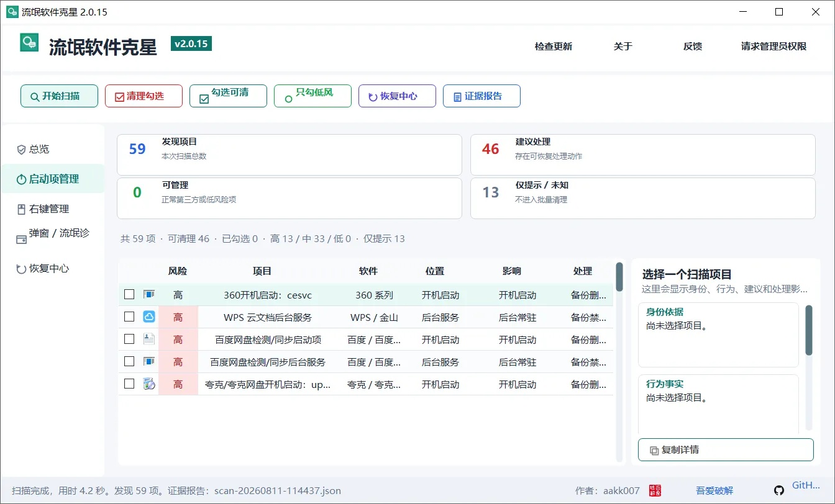The image size is (835, 504).
Task: Click the 行为事实 detail box
Action: (x=718, y=405)
